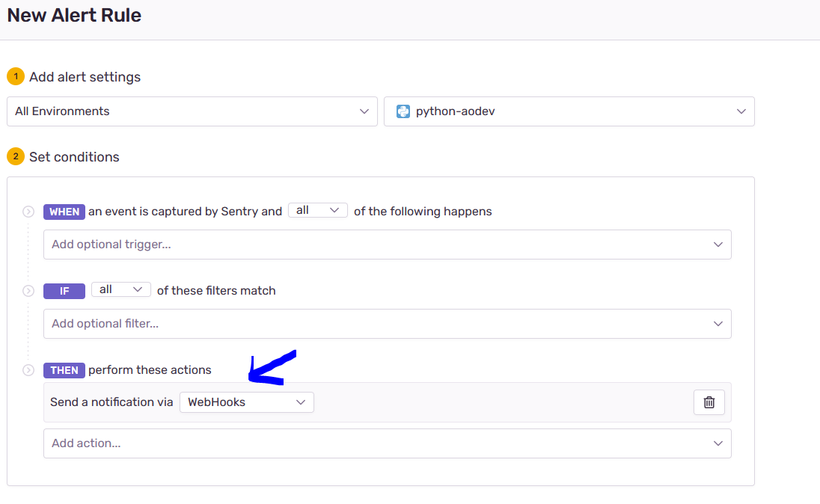This screenshot has width=820, height=504.
Task: Click the purple IF label badge
Action: (64, 291)
